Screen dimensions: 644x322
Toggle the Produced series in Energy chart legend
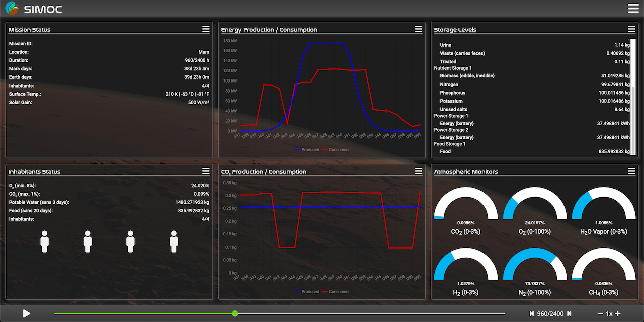click(307, 150)
